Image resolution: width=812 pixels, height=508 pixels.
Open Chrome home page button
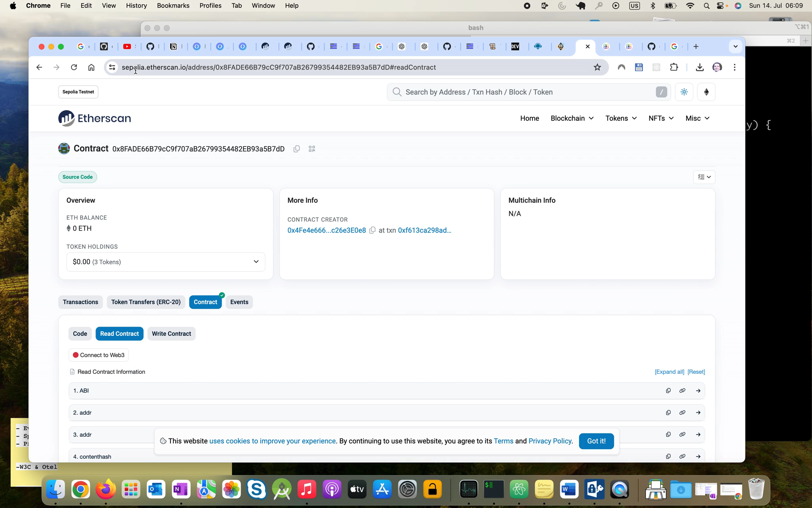(x=91, y=67)
